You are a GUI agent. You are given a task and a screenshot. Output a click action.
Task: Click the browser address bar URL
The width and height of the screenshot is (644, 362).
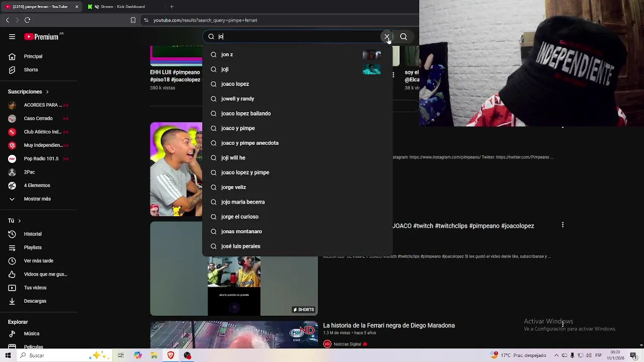(205, 20)
